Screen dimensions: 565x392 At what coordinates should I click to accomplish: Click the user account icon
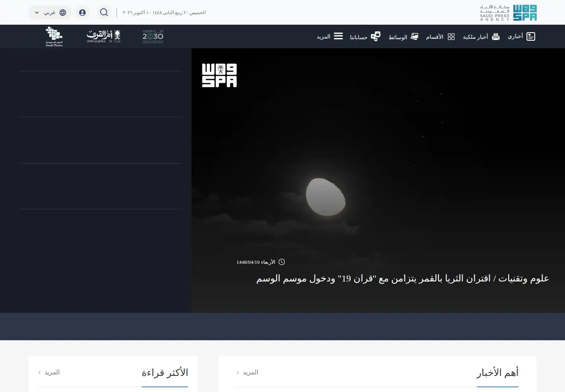(82, 13)
